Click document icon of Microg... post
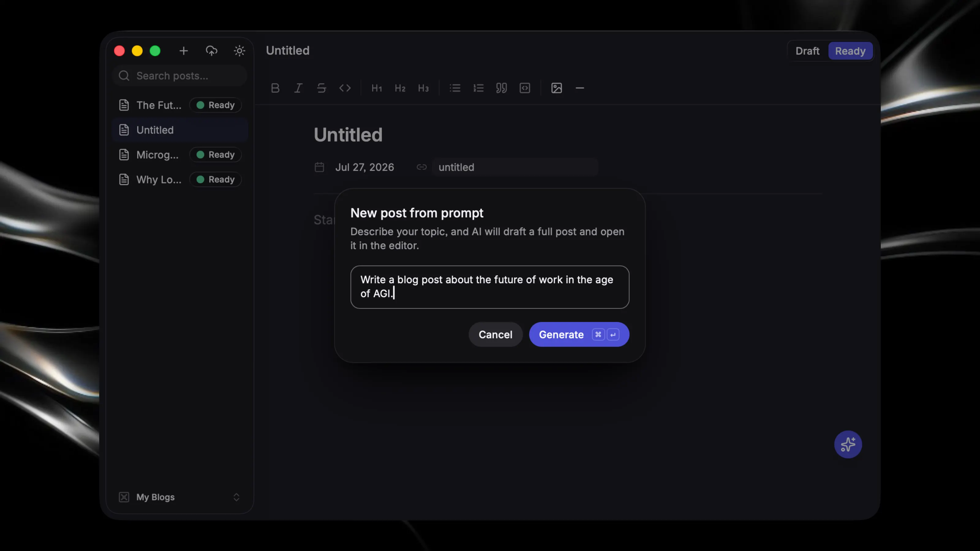The height and width of the screenshot is (551, 980). pyautogui.click(x=124, y=155)
